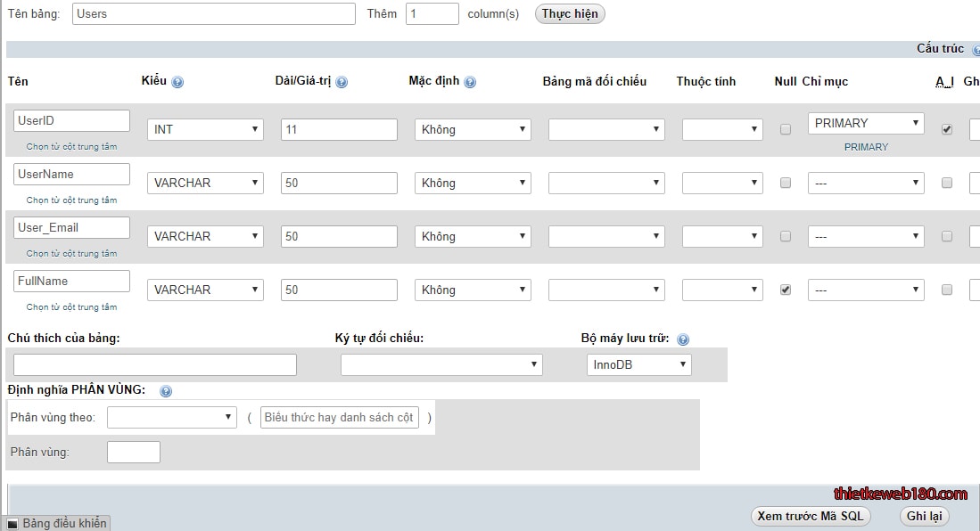This screenshot has width=980, height=531.
Task: Click the Tên bảng field containing Users
Action: pyautogui.click(x=214, y=14)
